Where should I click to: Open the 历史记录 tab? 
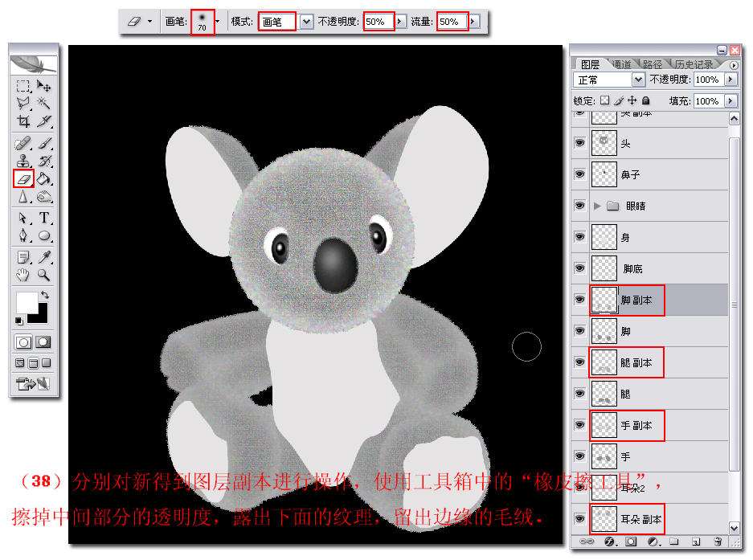694,64
